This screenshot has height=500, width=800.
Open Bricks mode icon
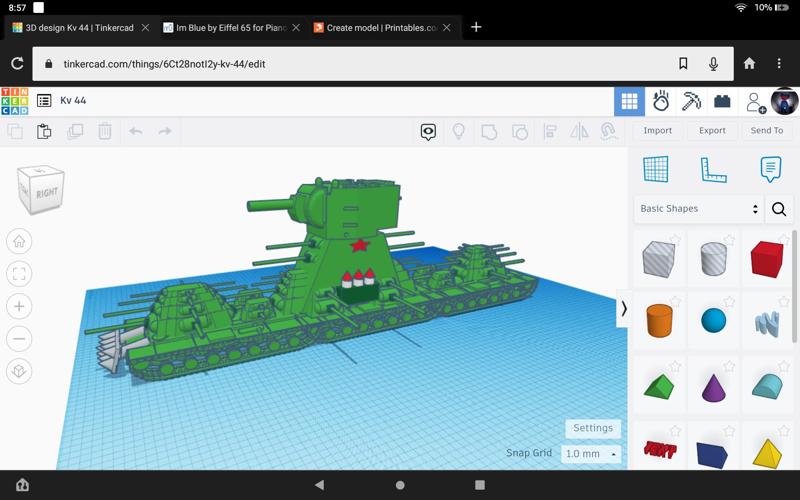point(722,102)
